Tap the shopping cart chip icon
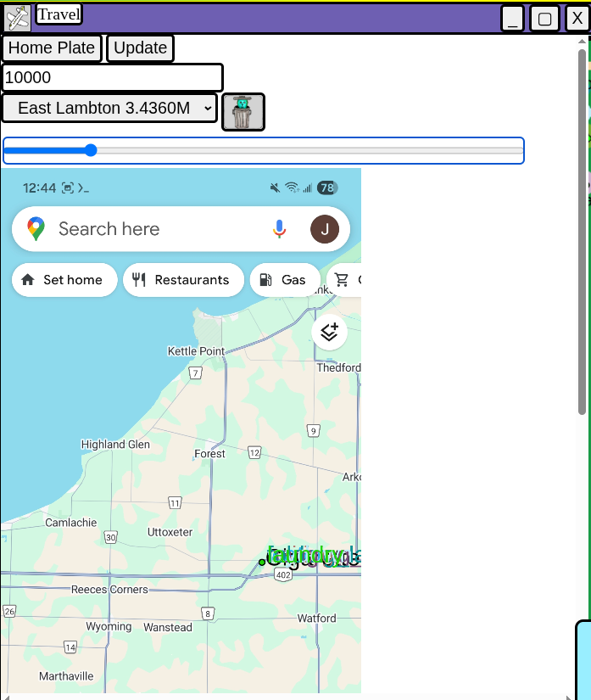Screen dimensions: 591x700 click(x=343, y=280)
